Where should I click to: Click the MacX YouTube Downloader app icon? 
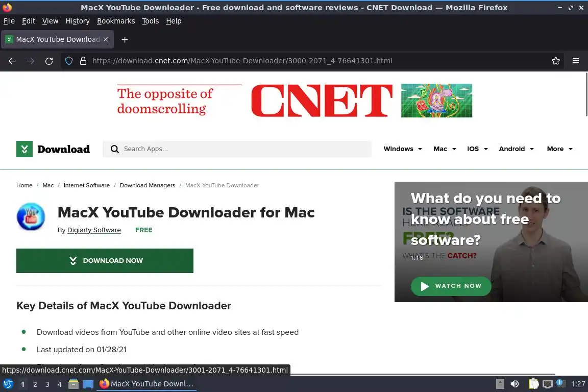tap(31, 216)
